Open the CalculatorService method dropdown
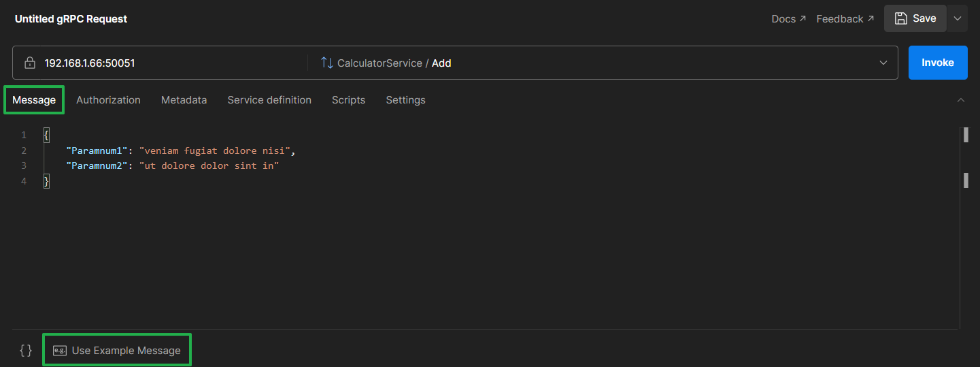Screen dimensions: 980x367 pos(883,63)
